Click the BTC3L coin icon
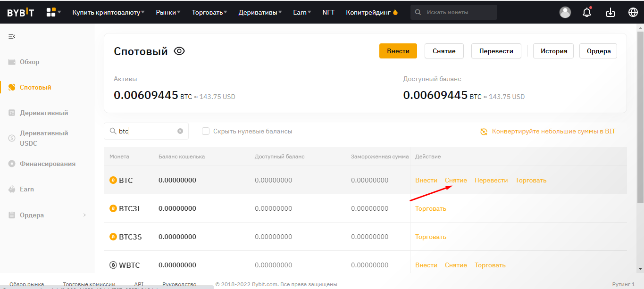This screenshot has height=289, width=644. pos(113,208)
